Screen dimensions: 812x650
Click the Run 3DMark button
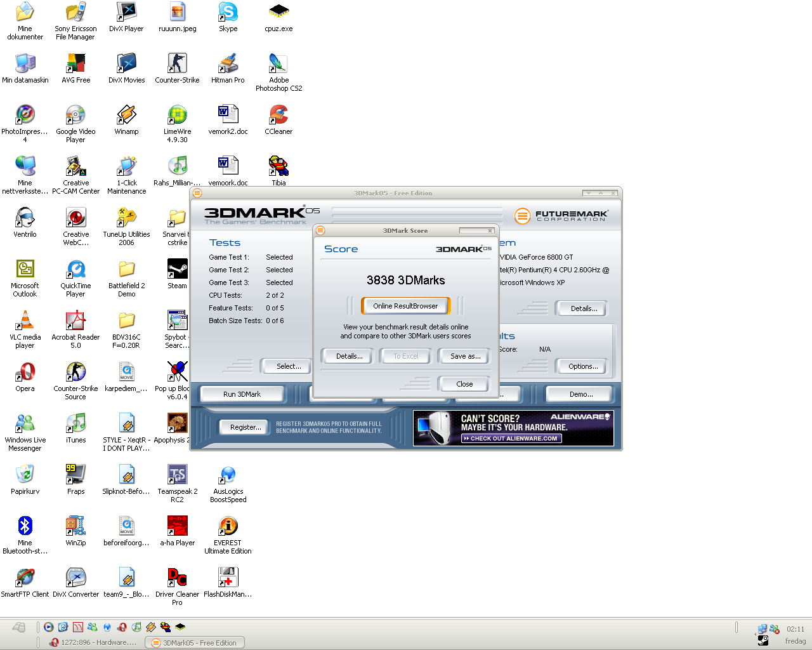pos(242,394)
